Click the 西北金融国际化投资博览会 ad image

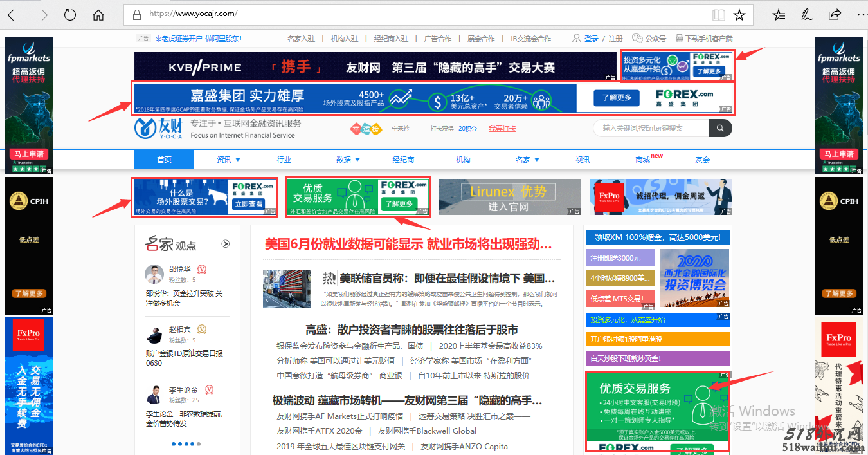[695, 278]
